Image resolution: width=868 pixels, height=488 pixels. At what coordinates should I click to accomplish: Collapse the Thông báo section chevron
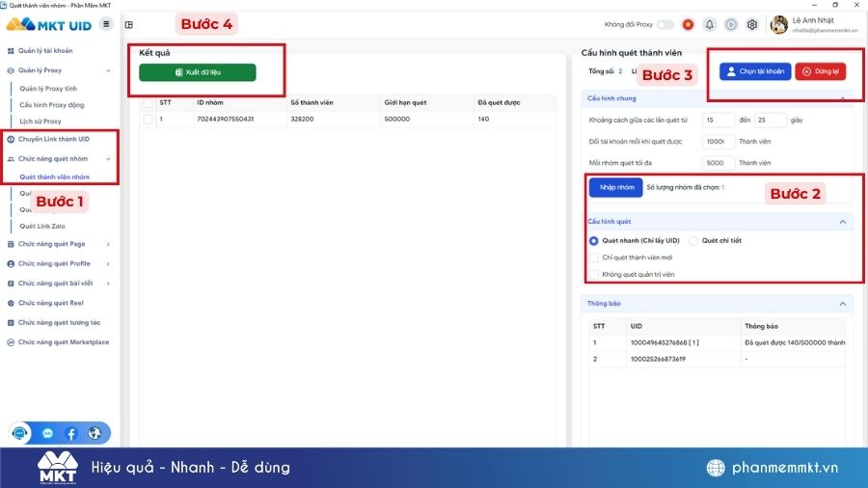point(843,304)
